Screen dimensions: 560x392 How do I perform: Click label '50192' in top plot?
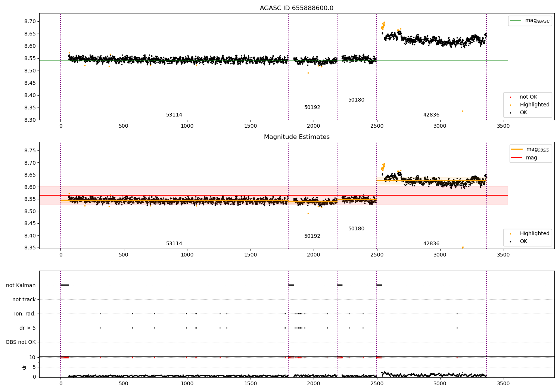click(x=312, y=108)
